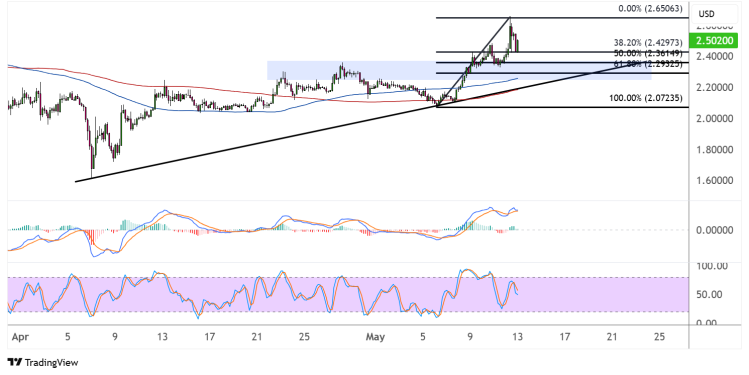The height and width of the screenshot is (375, 749).
Task: Click the 50.00 stochastic axis value
Action: click(709, 295)
